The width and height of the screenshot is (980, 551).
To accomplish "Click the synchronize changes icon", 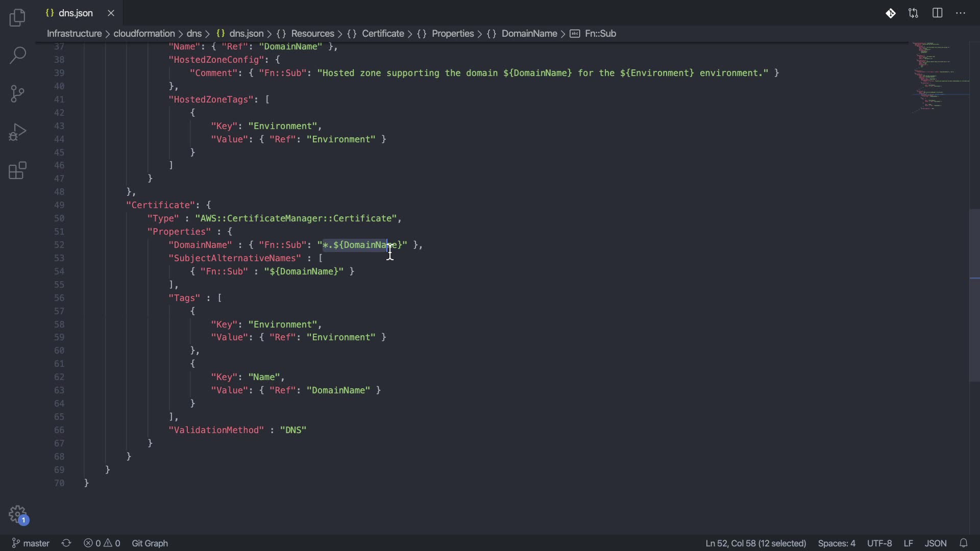I will tap(66, 543).
